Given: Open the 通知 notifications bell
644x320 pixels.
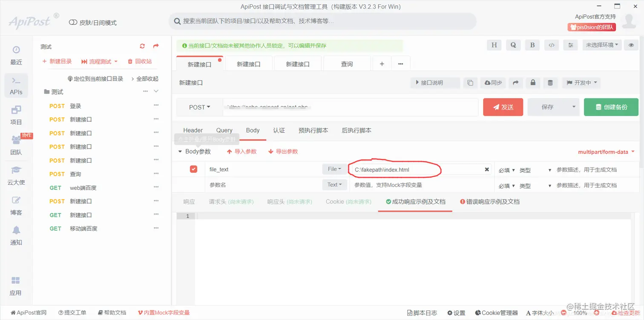Looking at the screenshot, I should point(16,236).
